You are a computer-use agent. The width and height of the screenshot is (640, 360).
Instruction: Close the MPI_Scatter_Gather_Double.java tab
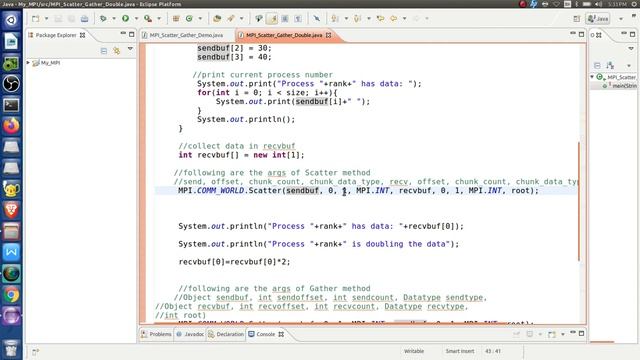pos(329,36)
